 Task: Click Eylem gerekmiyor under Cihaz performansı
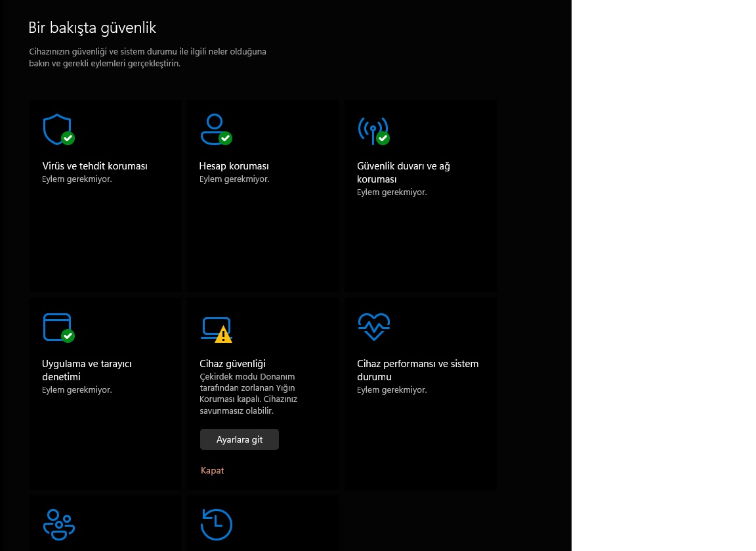(392, 390)
